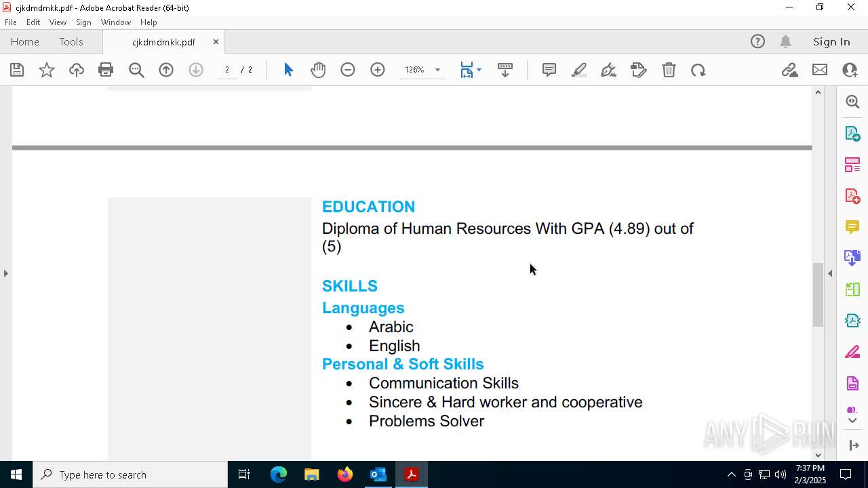Click scrollbar down arrow
Image resolution: width=868 pixels, height=488 pixels.
pos(818,455)
